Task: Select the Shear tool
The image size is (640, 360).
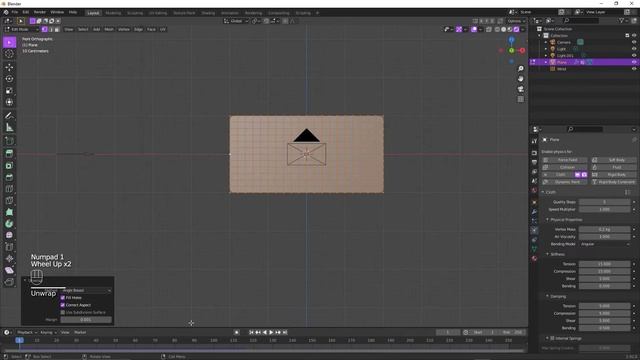Action: pyautogui.click(x=9, y=270)
